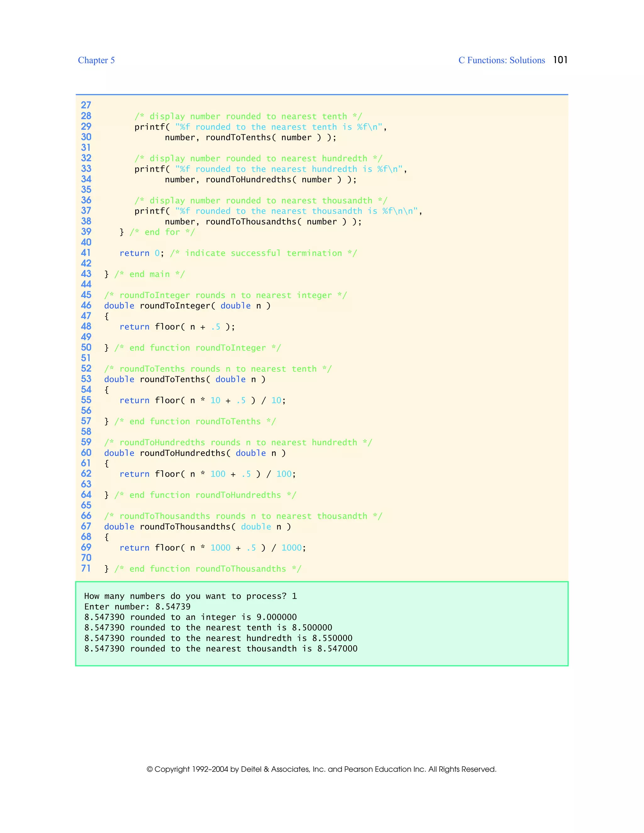Click comment 'roundToInteger rounds n to nearest integer'
644x833 pixels.
(x=225, y=295)
